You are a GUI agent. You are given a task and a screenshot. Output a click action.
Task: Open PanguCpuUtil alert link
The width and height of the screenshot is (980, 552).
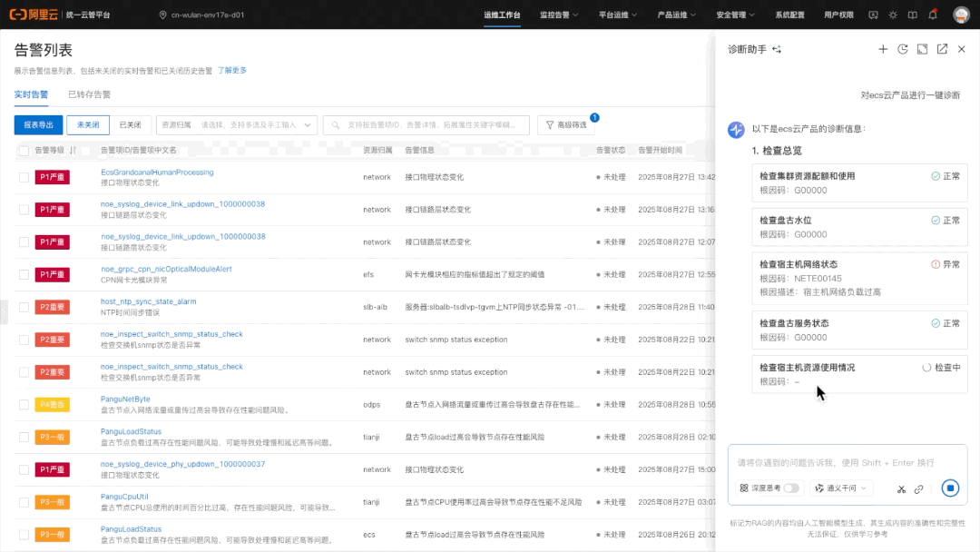(x=124, y=497)
